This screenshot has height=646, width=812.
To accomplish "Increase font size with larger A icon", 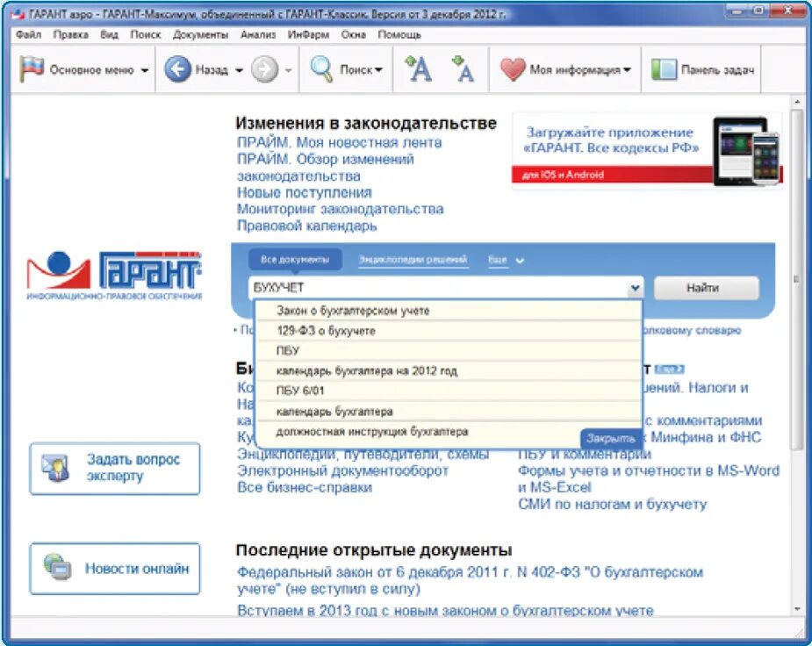I will pyautogui.click(x=419, y=68).
